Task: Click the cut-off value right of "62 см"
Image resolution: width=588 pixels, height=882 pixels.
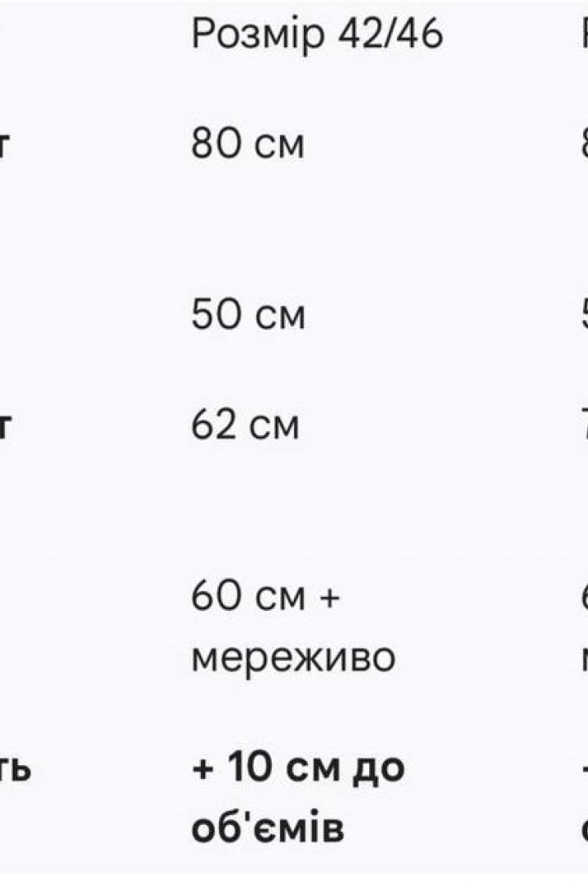Action: [583, 425]
